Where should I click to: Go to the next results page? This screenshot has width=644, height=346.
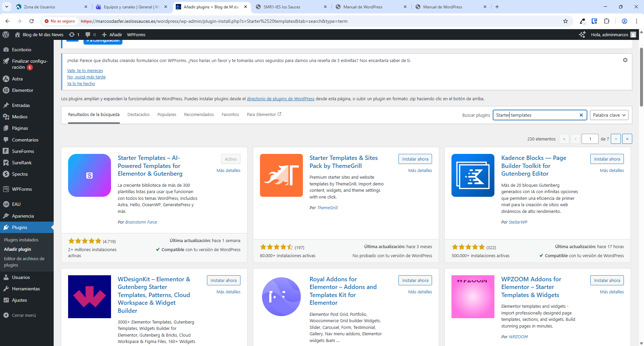[x=616, y=139]
